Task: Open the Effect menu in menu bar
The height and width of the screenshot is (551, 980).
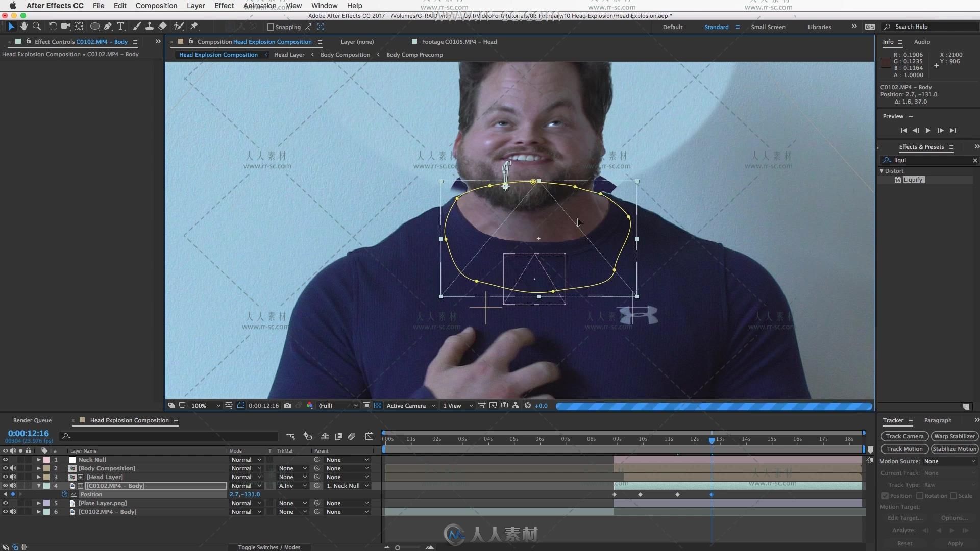Action: pos(224,6)
